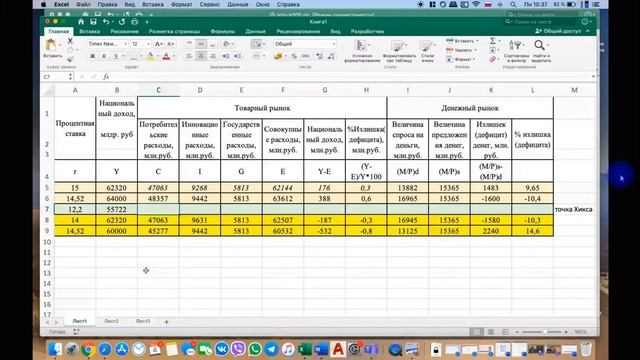Click the Cut scissors icon
The height and width of the screenshot is (360, 640).
[70, 40]
